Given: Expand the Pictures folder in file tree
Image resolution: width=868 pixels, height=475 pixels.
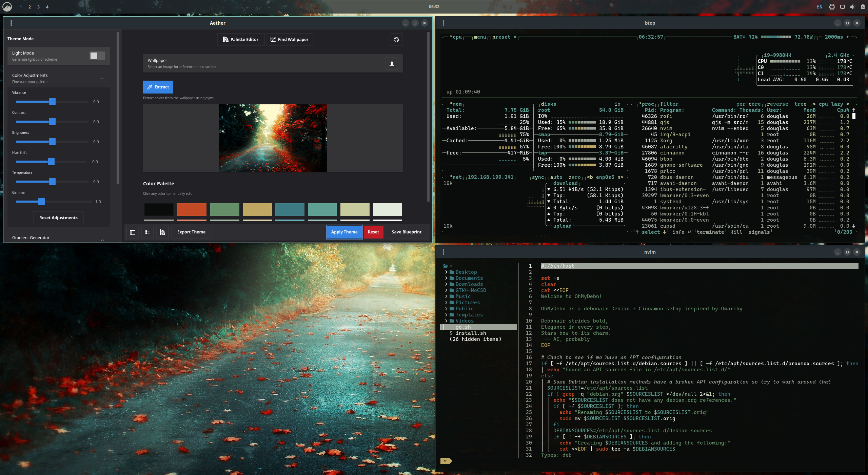Looking at the screenshot, I should pos(467,303).
